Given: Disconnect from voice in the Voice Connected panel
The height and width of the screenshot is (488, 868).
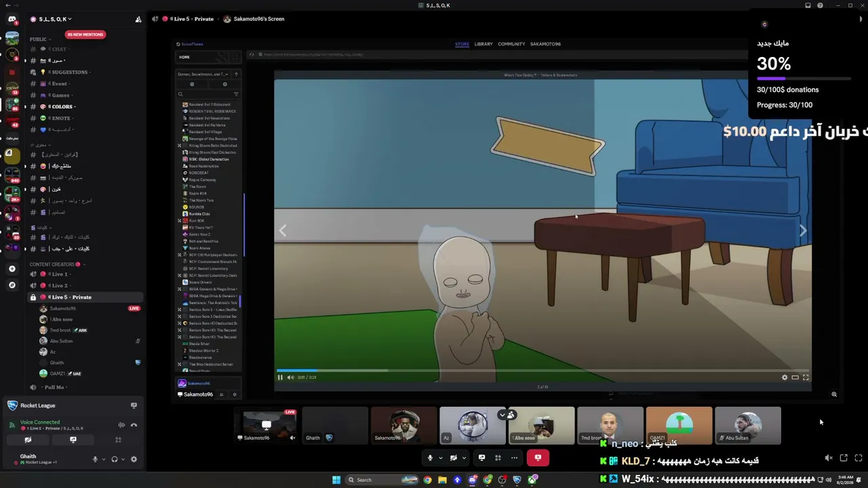Looking at the screenshot, I should pyautogui.click(x=134, y=425).
